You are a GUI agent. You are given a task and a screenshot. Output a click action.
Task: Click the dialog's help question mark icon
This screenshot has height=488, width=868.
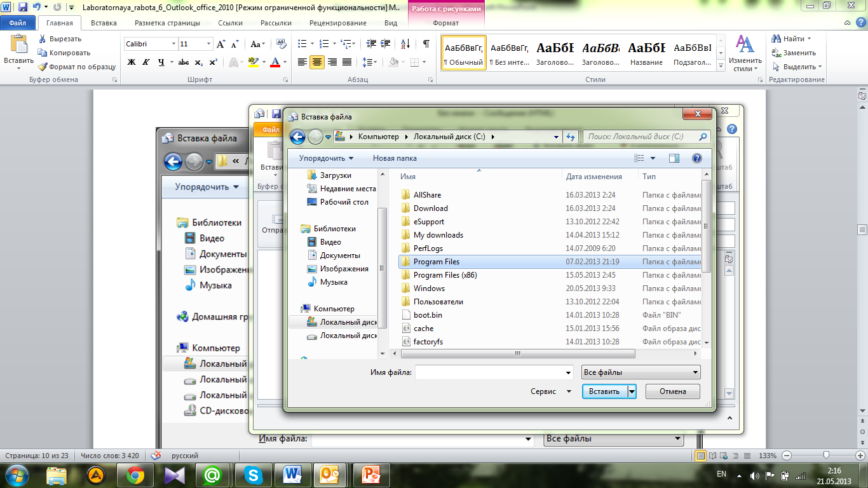[697, 158]
